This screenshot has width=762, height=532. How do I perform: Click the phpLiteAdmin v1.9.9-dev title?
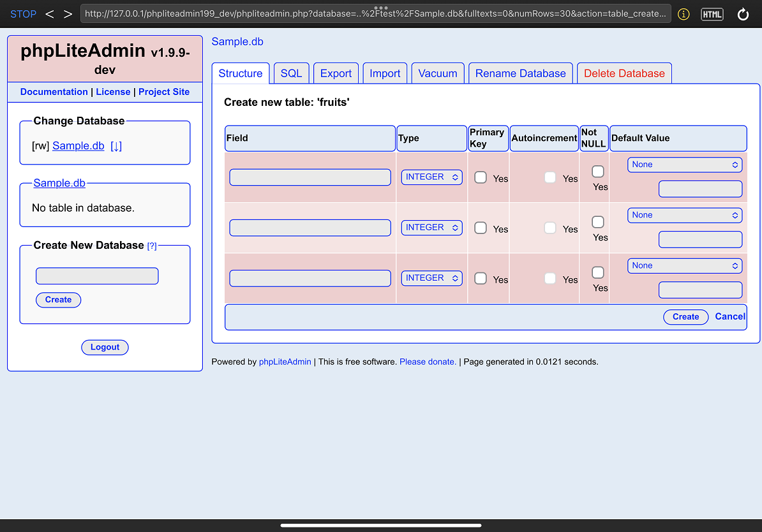pos(105,58)
